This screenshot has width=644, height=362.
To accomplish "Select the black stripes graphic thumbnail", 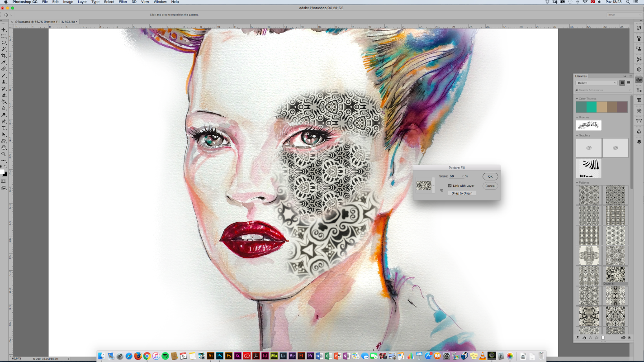I will pos(589,168).
